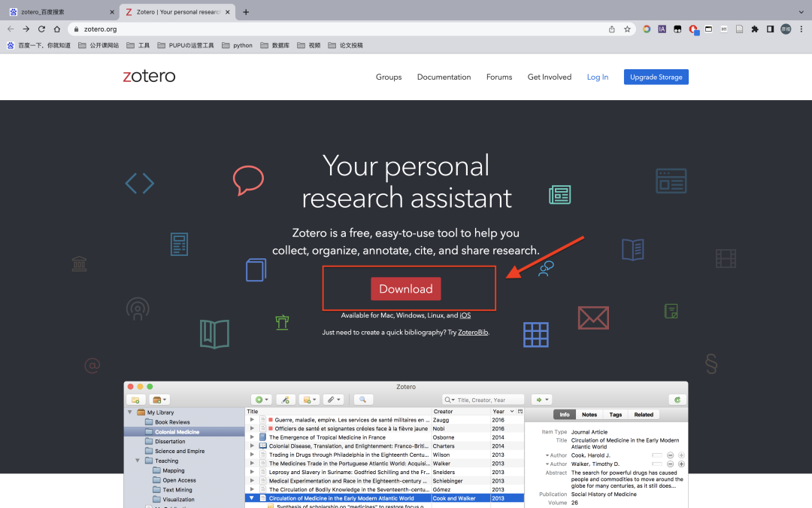This screenshot has height=508, width=812.
Task: Click the gray document extension icon
Action: (x=740, y=29)
